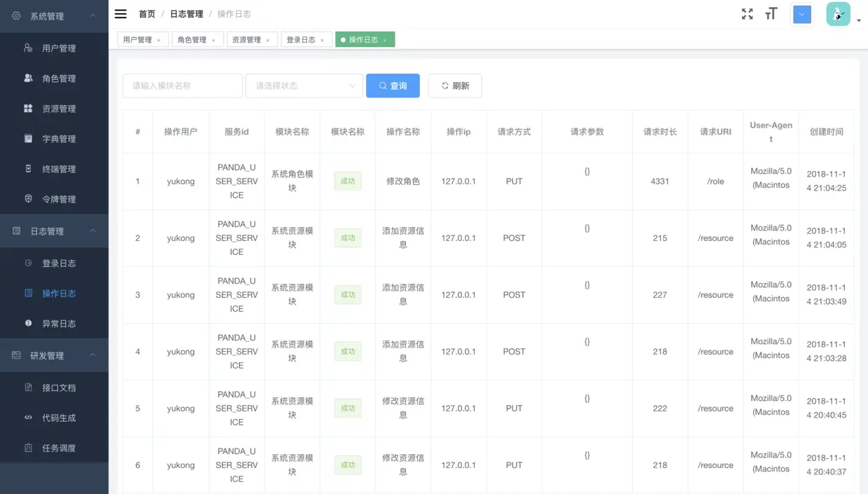Image resolution: width=868 pixels, height=494 pixels.
Task: Open the font size adjustment icon
Action: pyautogui.click(x=771, y=14)
